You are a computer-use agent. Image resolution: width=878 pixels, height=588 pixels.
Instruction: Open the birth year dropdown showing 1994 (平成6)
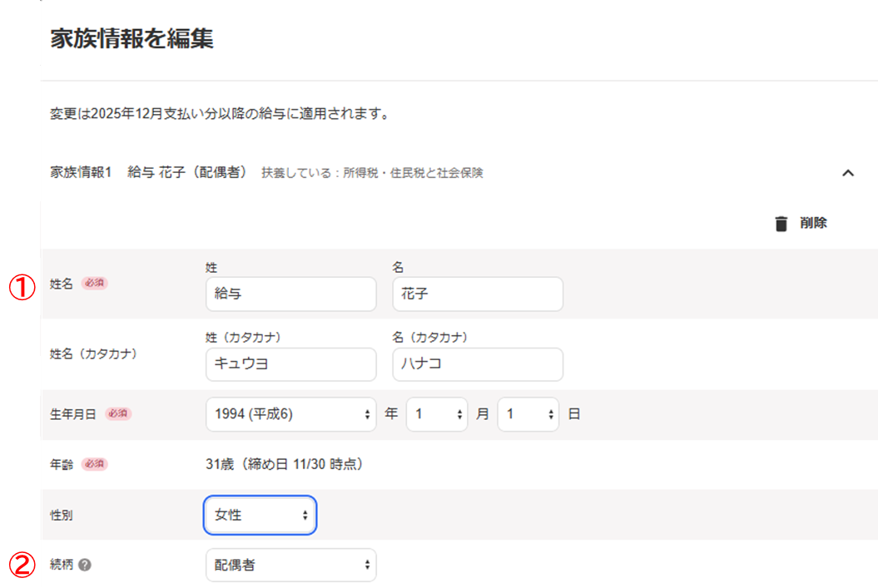coord(290,414)
